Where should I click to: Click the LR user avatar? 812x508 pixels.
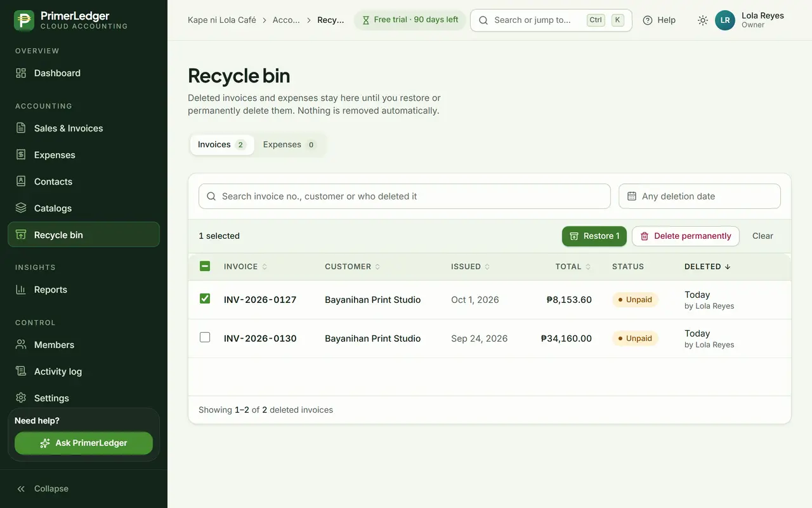point(725,20)
